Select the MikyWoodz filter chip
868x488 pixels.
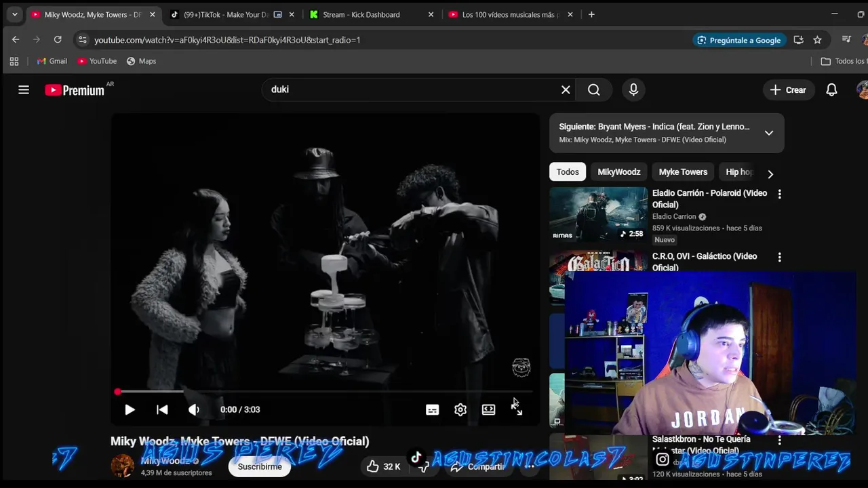click(619, 172)
